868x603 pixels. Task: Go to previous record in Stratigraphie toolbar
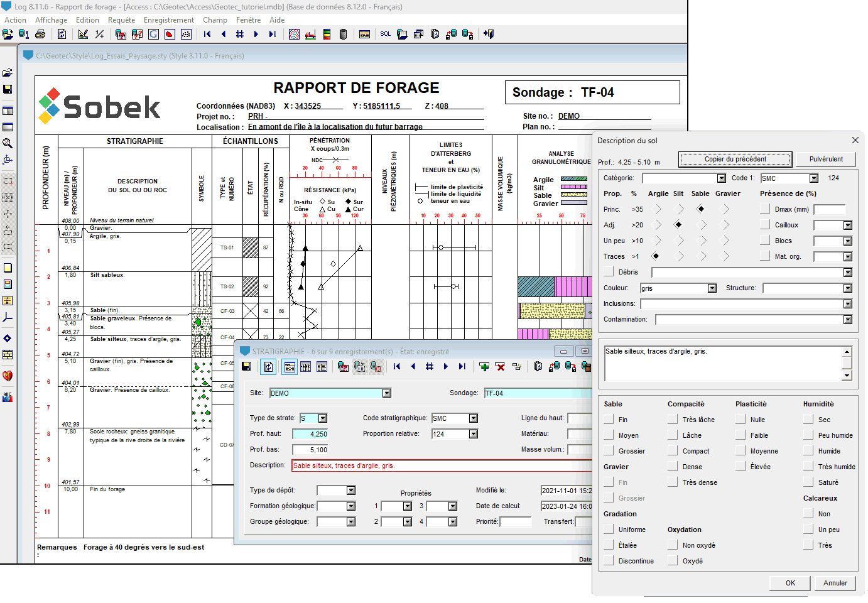(x=413, y=366)
